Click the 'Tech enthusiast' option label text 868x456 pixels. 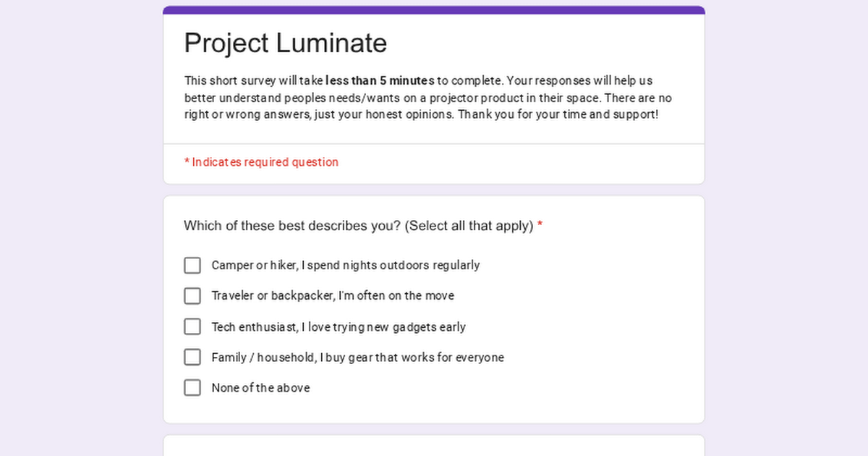coord(339,327)
